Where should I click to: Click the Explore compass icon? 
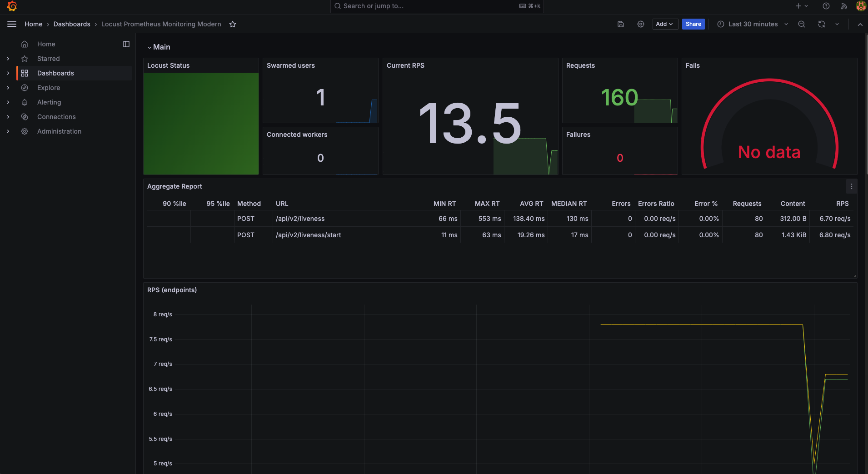pyautogui.click(x=25, y=88)
